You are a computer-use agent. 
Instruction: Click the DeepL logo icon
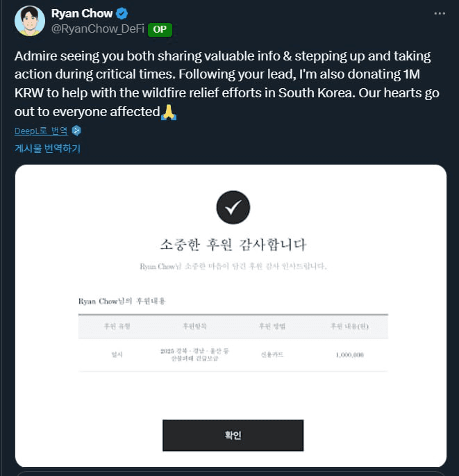click(76, 131)
